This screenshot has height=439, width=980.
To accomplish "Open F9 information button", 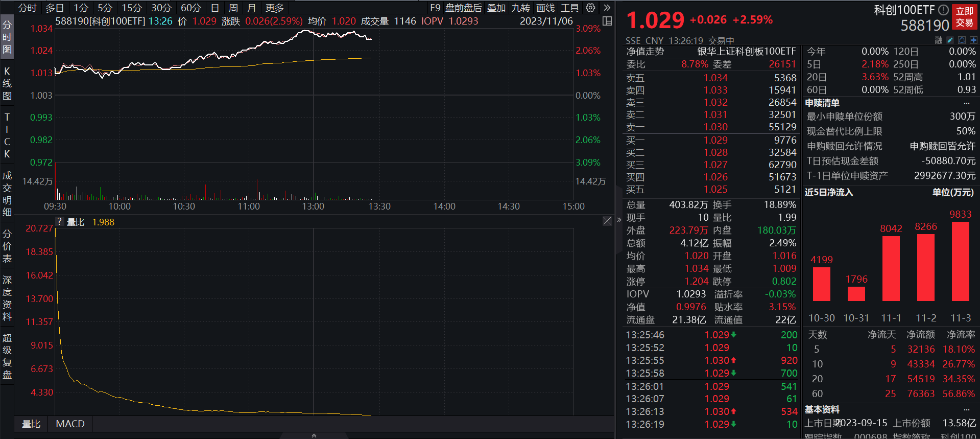I will click(435, 8).
